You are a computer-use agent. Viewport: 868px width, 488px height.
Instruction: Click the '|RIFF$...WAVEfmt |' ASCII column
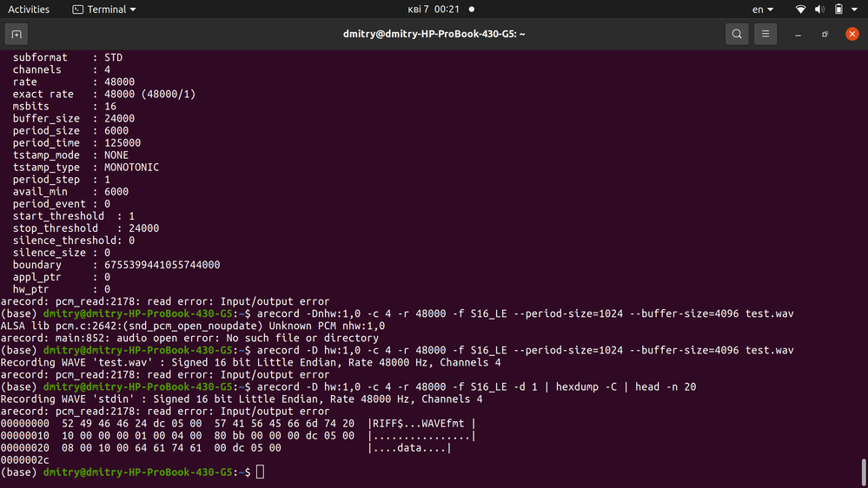coord(421,423)
